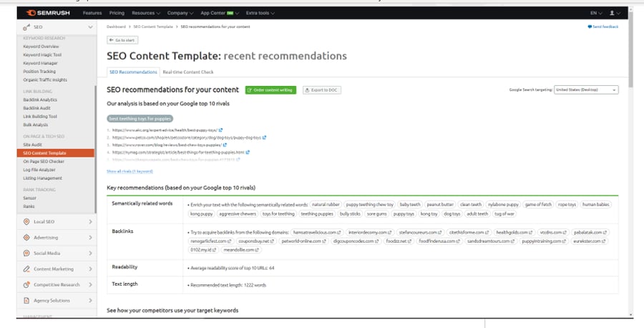The image size is (644, 328).
Task: Open external link icon for nymag.com rival
Action: click(248, 152)
